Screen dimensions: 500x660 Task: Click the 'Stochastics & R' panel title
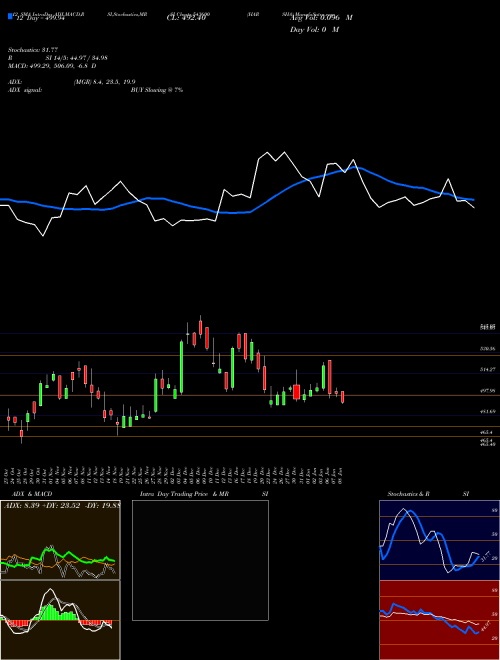[409, 494]
